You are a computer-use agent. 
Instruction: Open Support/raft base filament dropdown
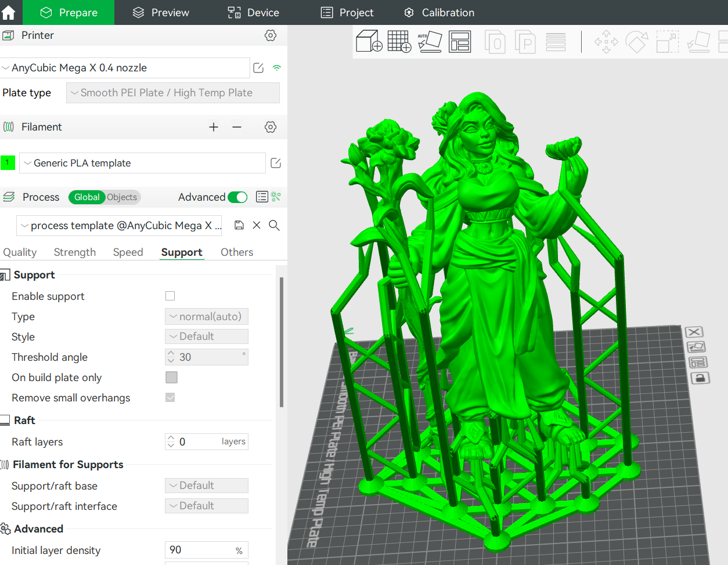point(207,486)
